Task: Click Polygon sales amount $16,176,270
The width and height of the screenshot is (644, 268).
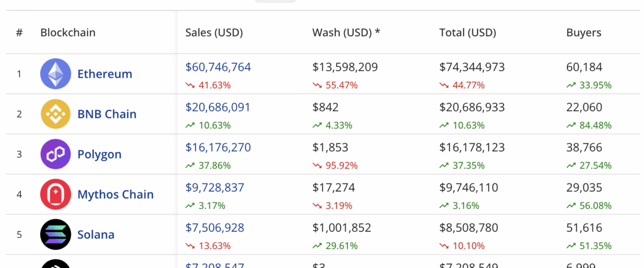Action: pos(218,147)
